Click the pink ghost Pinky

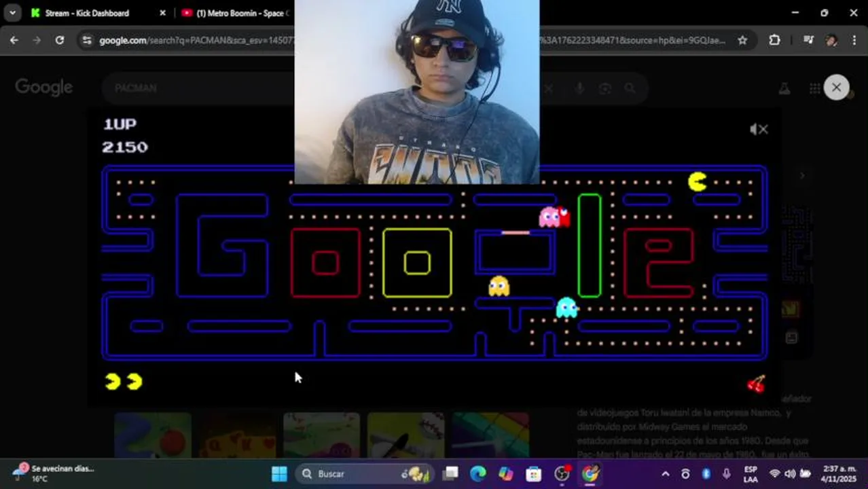pyautogui.click(x=549, y=217)
